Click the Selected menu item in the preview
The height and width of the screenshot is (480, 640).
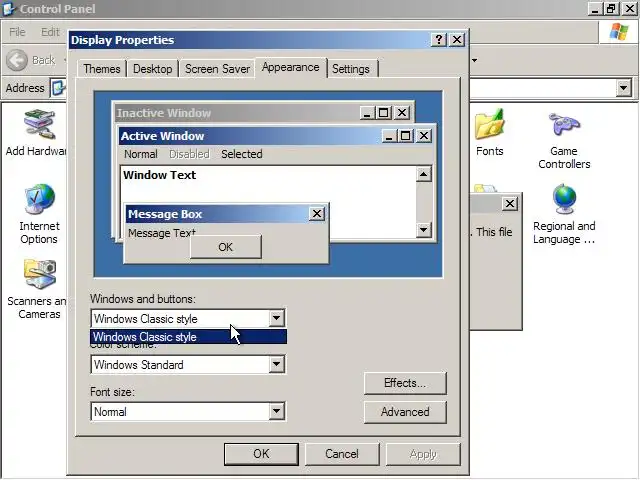click(242, 154)
